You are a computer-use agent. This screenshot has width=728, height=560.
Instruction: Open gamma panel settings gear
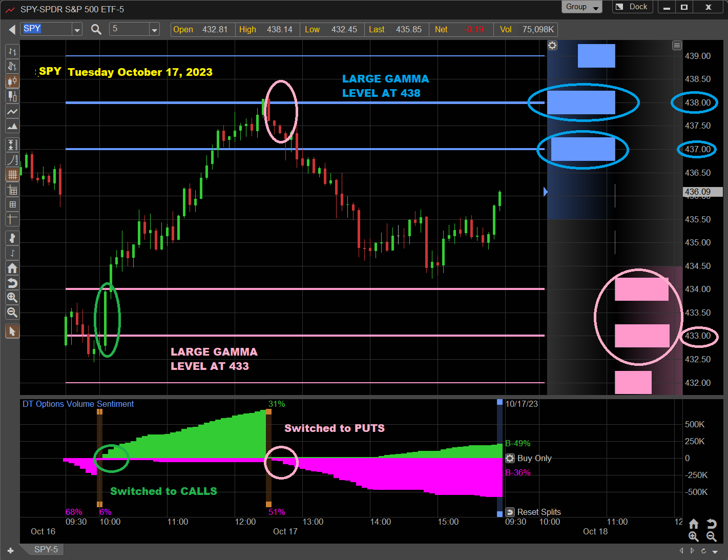[x=552, y=45]
